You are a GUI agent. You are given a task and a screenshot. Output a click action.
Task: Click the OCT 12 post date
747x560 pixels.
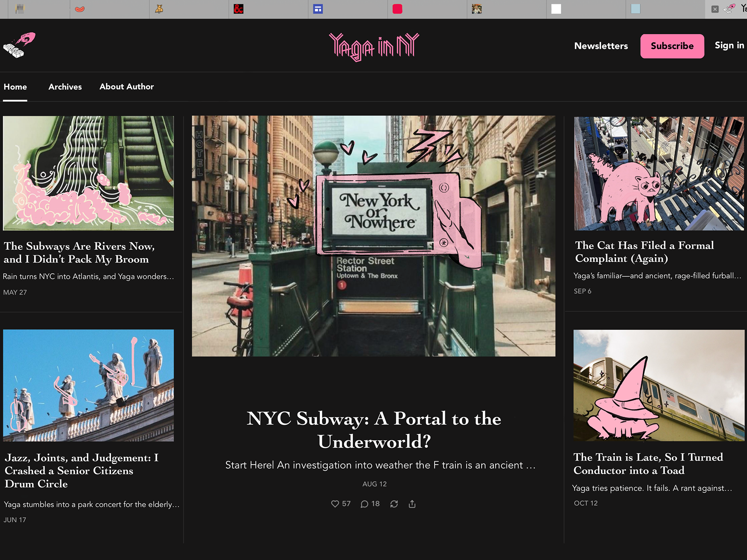(x=586, y=503)
